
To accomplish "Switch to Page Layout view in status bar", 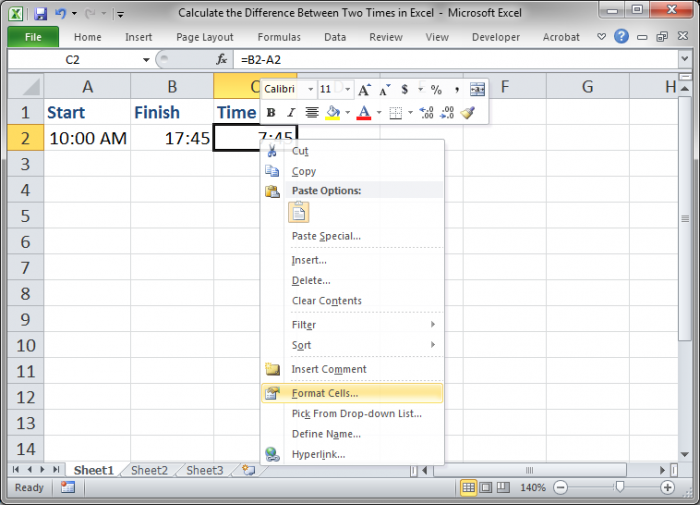I will pos(486,487).
